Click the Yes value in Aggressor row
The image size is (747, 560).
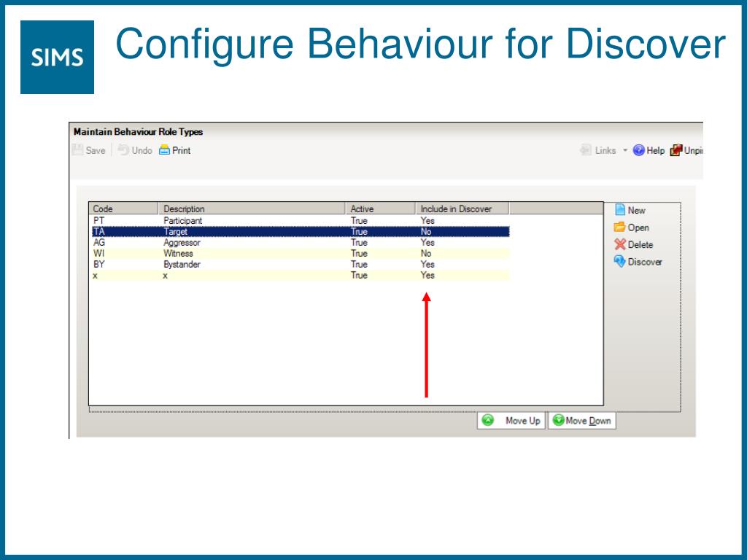click(x=427, y=242)
